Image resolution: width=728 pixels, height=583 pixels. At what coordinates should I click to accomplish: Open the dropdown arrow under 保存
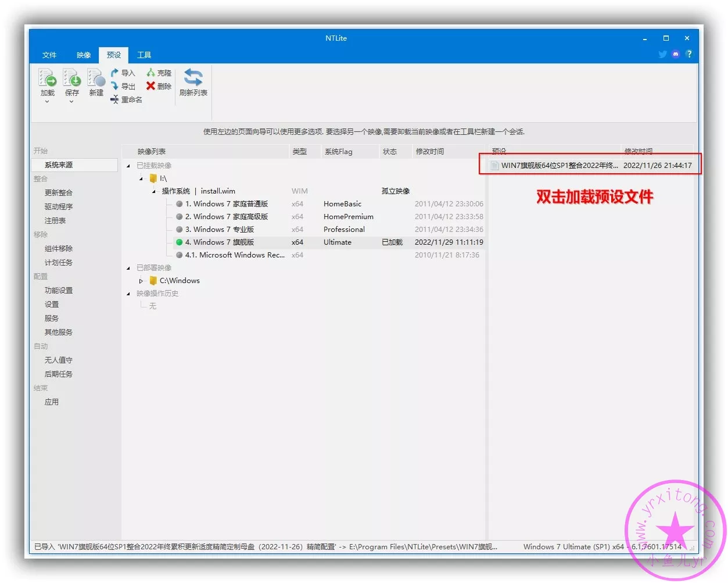(x=71, y=102)
